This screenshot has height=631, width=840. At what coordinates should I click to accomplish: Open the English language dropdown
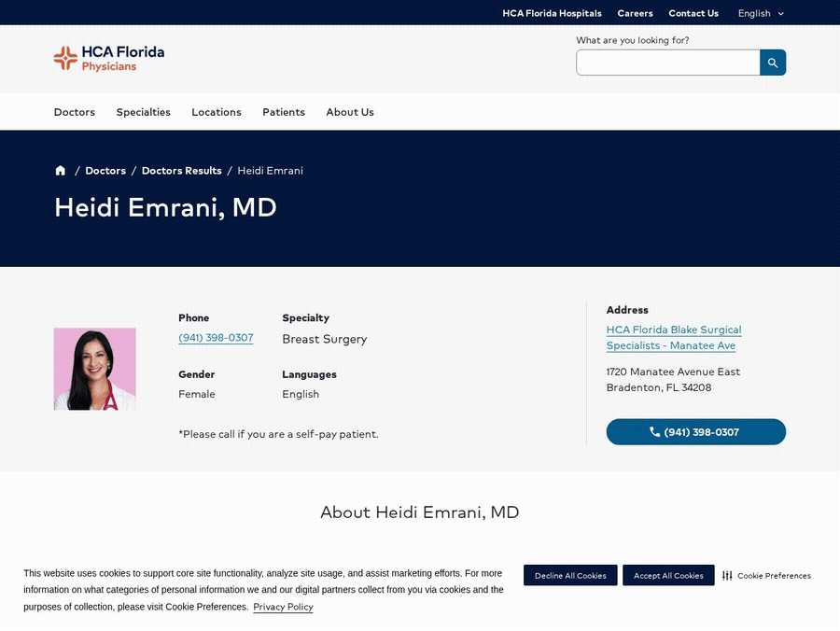[761, 13]
